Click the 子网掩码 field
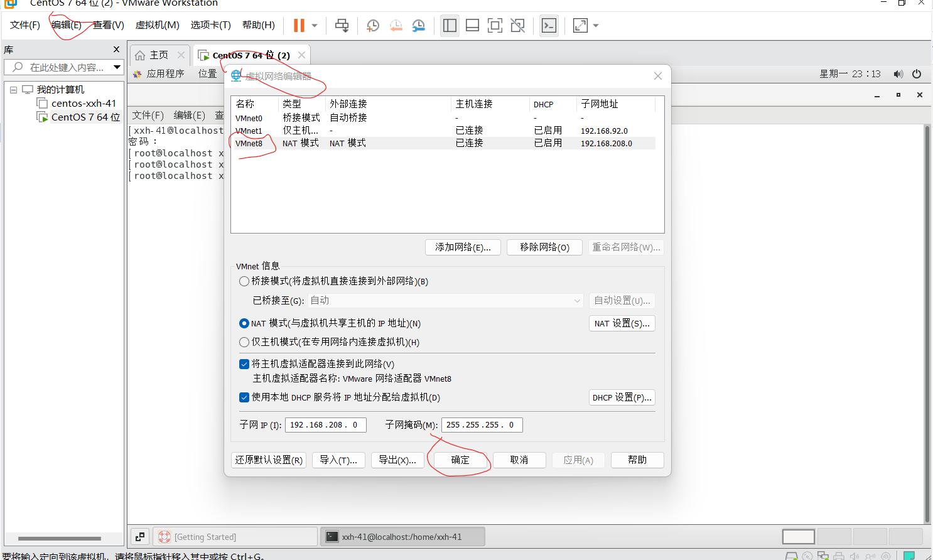The height and width of the screenshot is (560, 933). tap(482, 425)
